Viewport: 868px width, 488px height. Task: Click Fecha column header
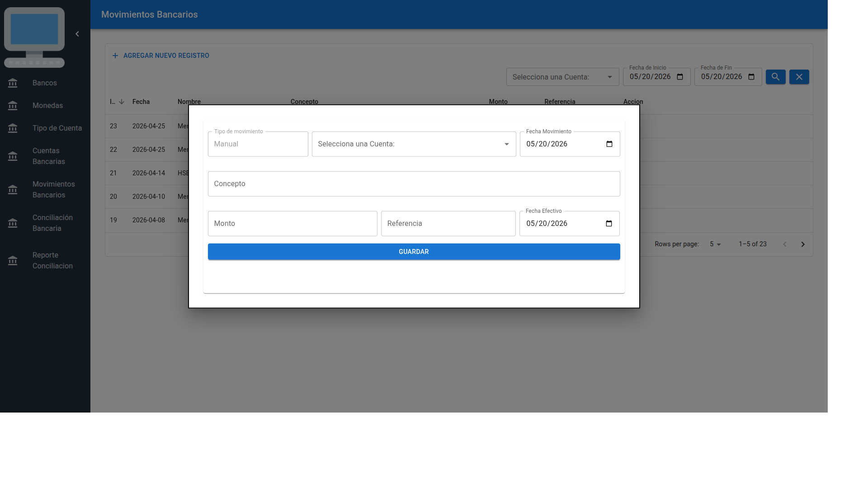coord(141,102)
